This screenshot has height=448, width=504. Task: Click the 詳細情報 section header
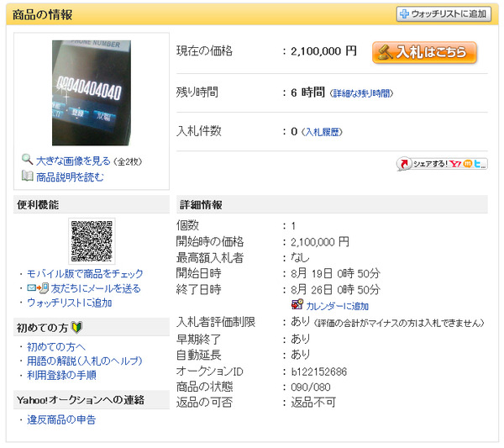click(332, 204)
